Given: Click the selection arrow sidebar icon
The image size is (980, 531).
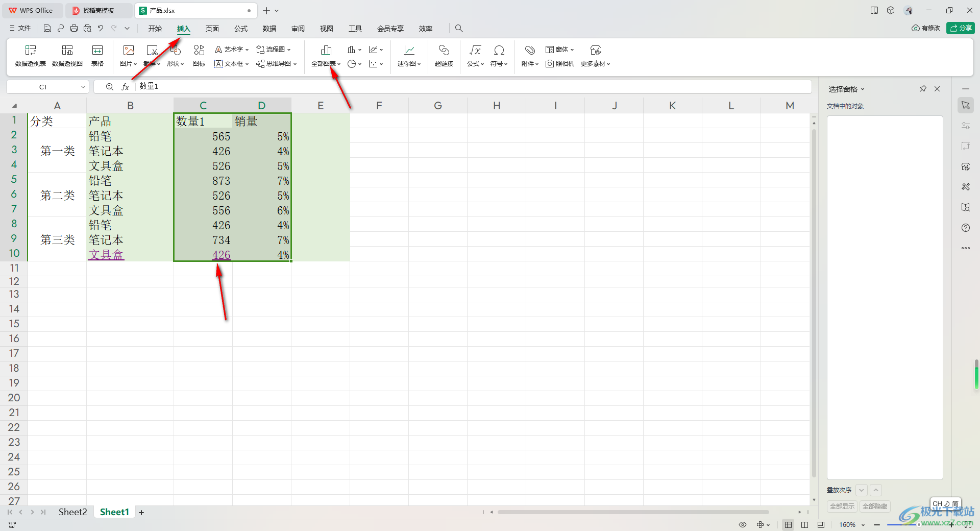Looking at the screenshot, I should (966, 105).
